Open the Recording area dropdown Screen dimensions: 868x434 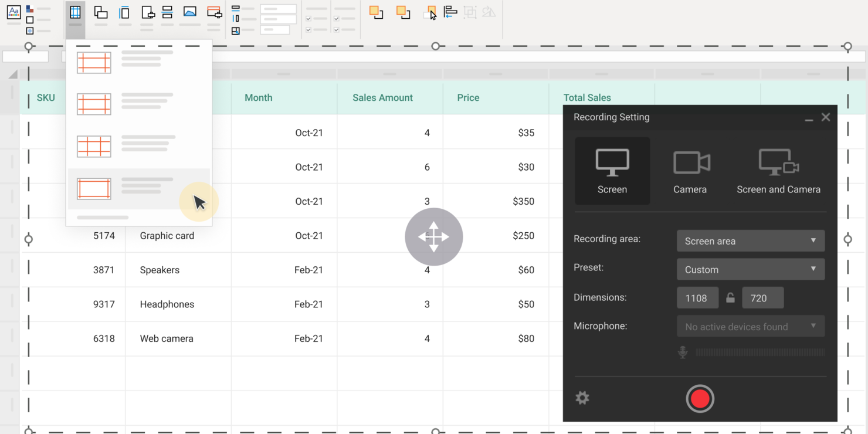(751, 240)
